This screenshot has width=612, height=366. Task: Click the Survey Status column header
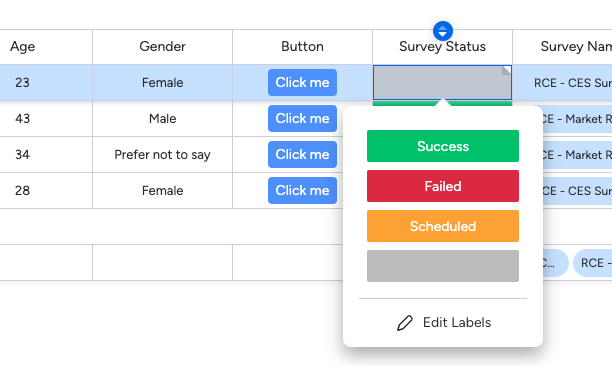pyautogui.click(x=442, y=47)
